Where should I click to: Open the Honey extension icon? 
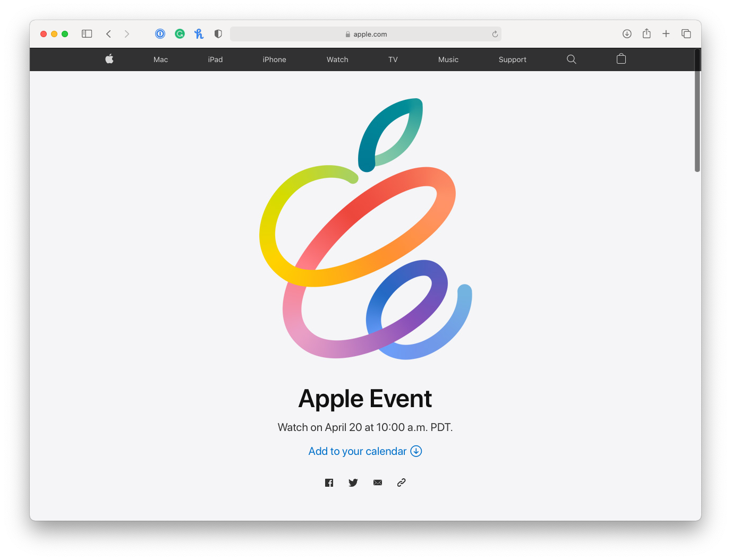[199, 34]
